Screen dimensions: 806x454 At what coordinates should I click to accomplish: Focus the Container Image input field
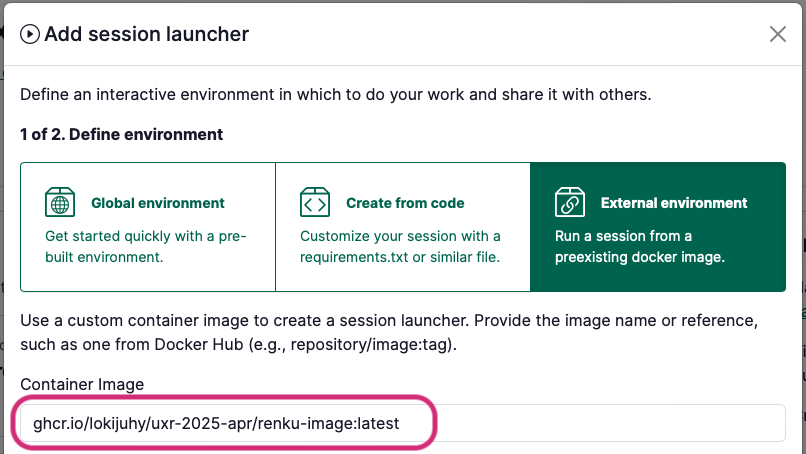403,423
